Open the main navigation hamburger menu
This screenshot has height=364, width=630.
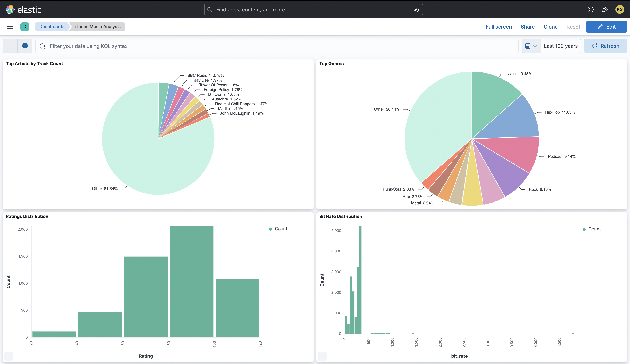pyautogui.click(x=10, y=27)
